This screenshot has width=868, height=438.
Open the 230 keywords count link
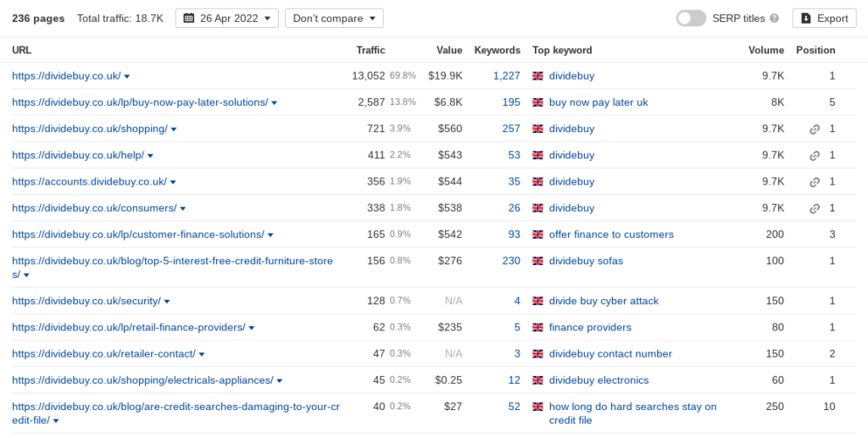511,261
